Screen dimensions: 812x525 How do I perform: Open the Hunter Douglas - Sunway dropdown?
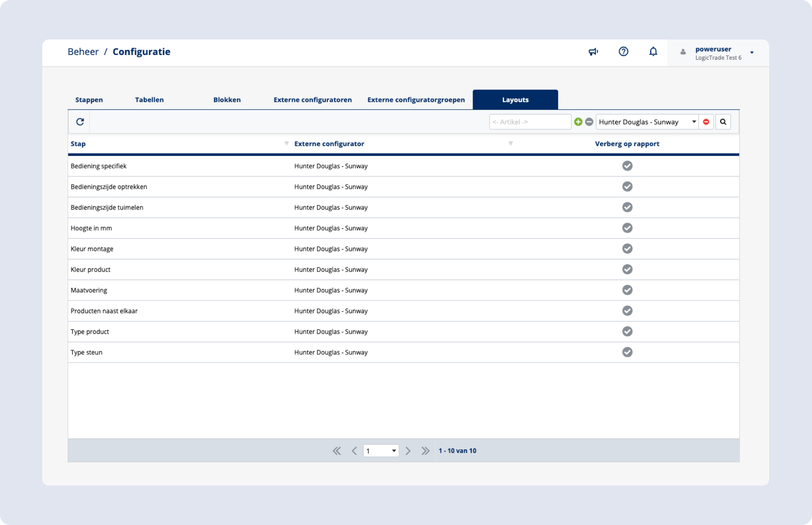[x=647, y=122]
